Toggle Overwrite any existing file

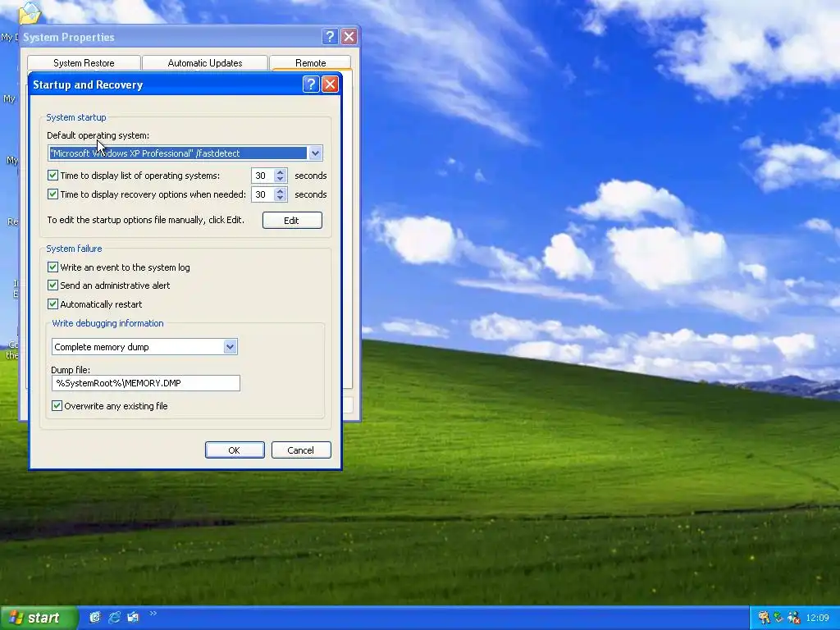pos(57,405)
